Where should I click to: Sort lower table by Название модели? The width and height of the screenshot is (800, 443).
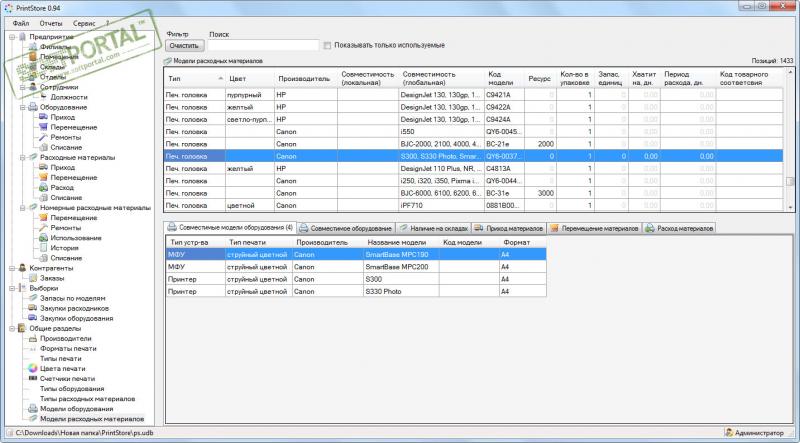[x=402, y=242]
